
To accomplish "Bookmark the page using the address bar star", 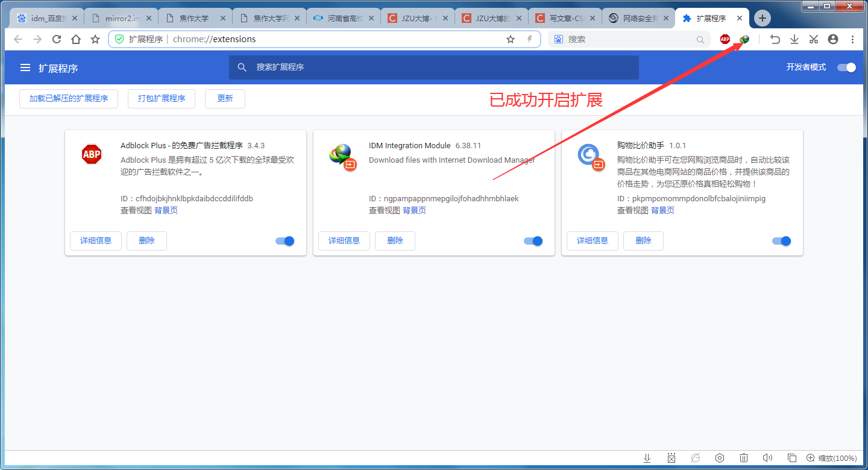I will pos(511,39).
